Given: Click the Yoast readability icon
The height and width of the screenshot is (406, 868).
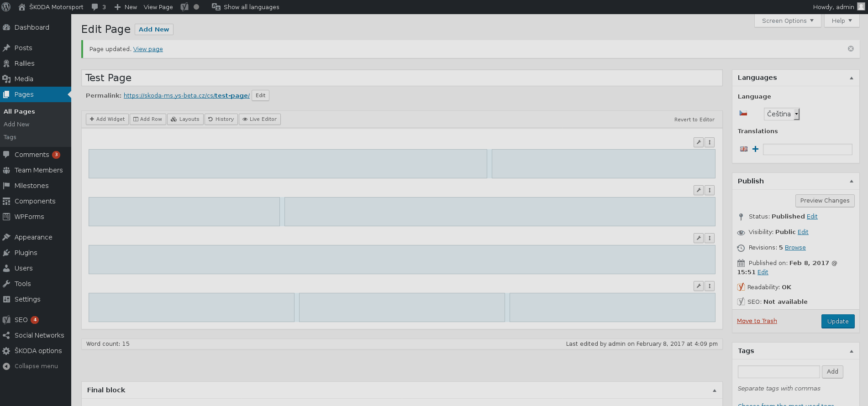Looking at the screenshot, I should [x=741, y=287].
